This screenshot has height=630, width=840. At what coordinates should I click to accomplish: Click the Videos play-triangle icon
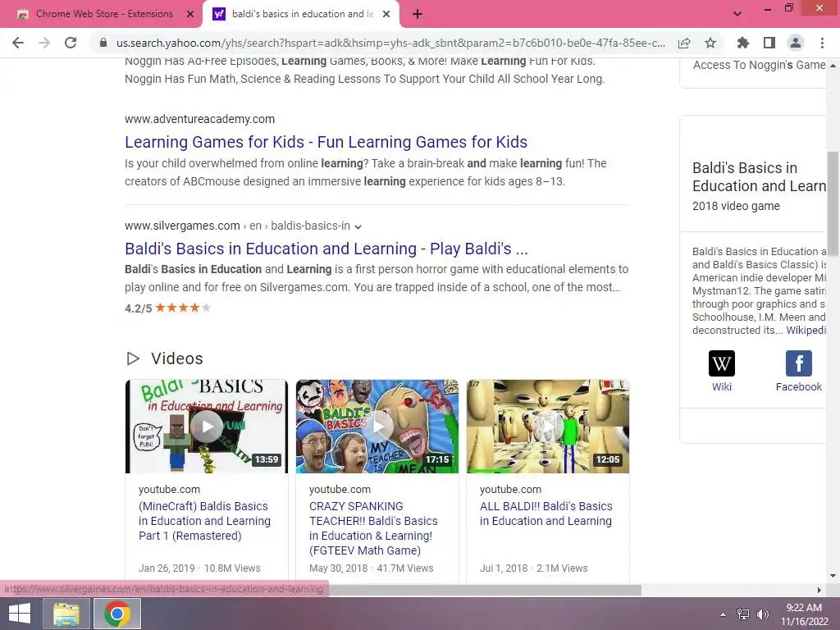coord(133,358)
